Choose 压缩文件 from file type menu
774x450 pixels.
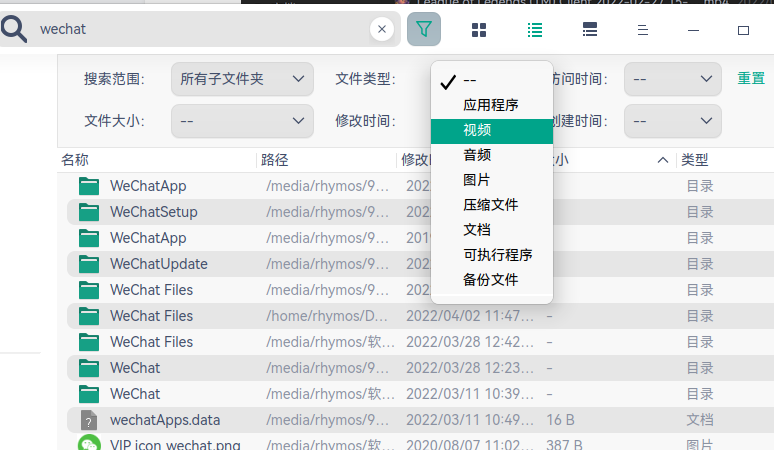click(492, 205)
